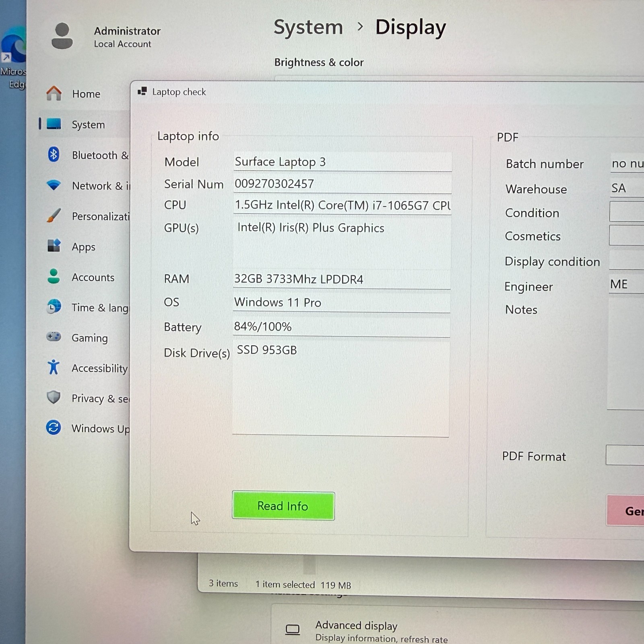Screen dimensions: 644x644
Task: Click the Engineer field showing ME
Action: point(626,284)
